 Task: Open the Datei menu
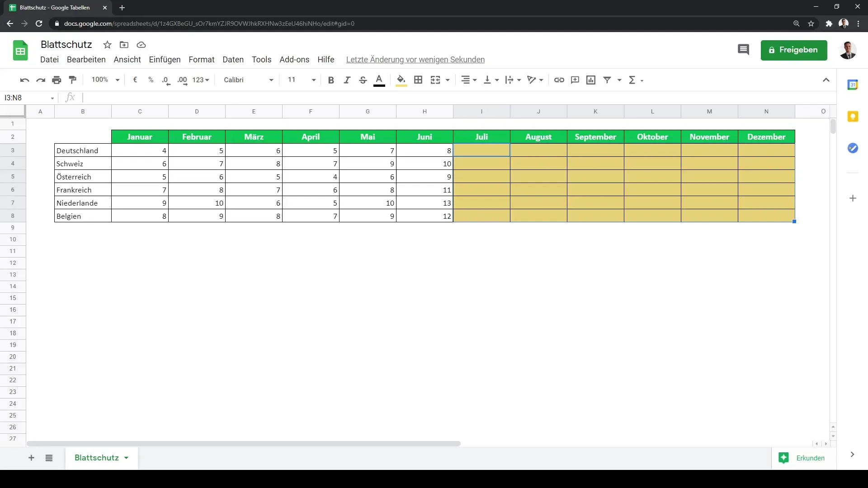pos(49,60)
